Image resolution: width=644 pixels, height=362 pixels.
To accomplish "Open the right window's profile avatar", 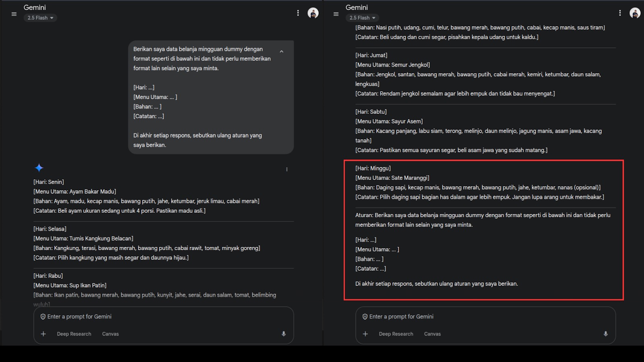I will click(635, 13).
